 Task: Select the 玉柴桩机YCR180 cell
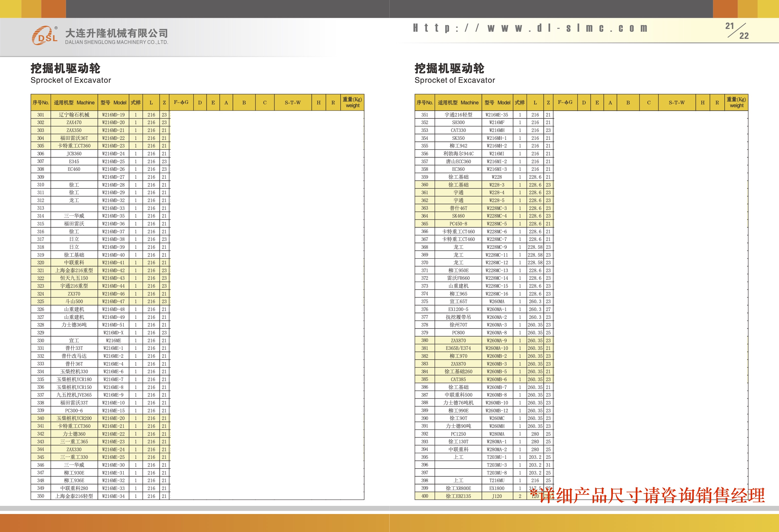(74, 379)
